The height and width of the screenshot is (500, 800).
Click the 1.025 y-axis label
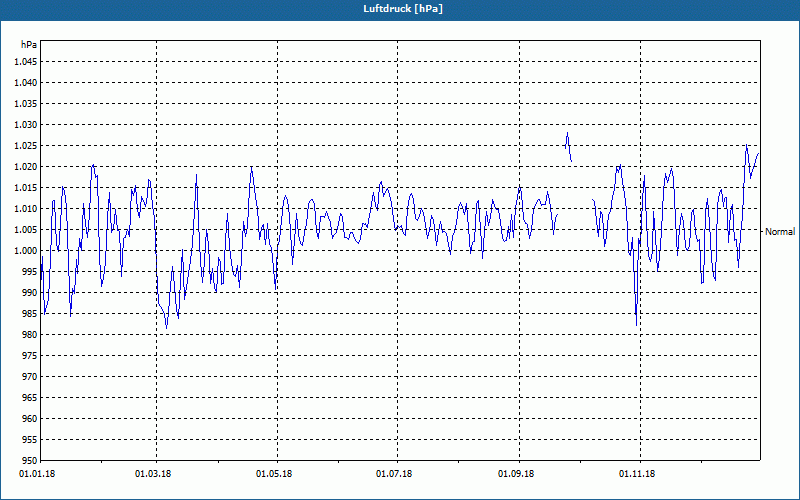pyautogui.click(x=26, y=145)
